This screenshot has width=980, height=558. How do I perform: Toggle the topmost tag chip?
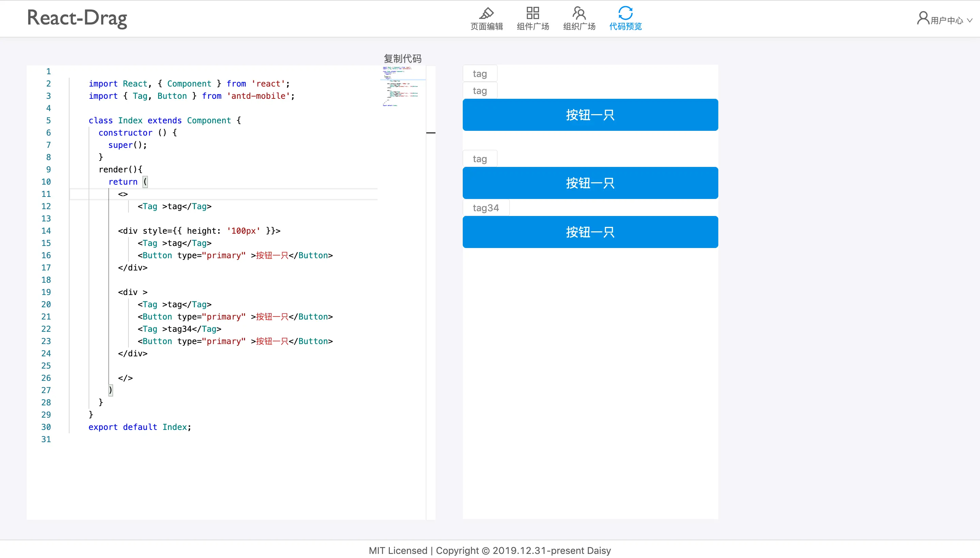(x=479, y=74)
